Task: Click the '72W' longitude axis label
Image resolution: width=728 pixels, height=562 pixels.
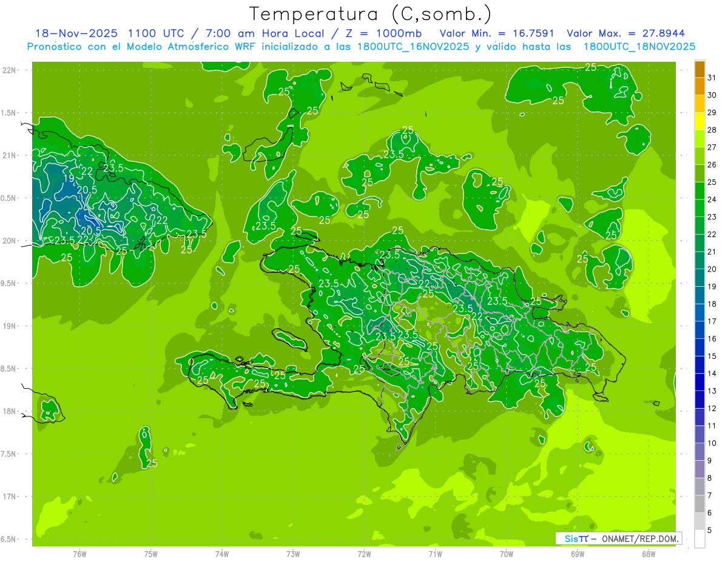Action: tap(364, 554)
